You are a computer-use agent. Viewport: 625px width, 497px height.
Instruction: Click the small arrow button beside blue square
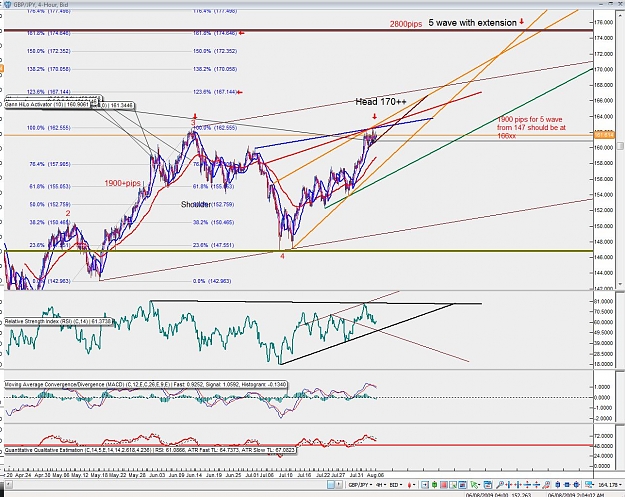click(339, 485)
